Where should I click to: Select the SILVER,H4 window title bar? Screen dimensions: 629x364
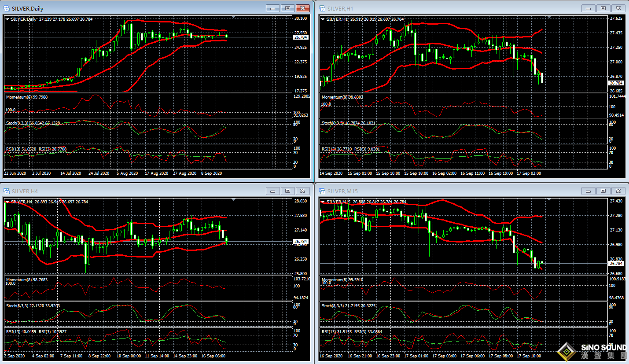[x=132, y=191]
